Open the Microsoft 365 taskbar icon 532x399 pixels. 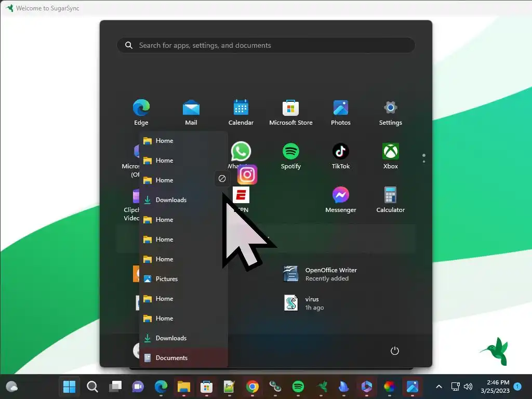click(366, 387)
